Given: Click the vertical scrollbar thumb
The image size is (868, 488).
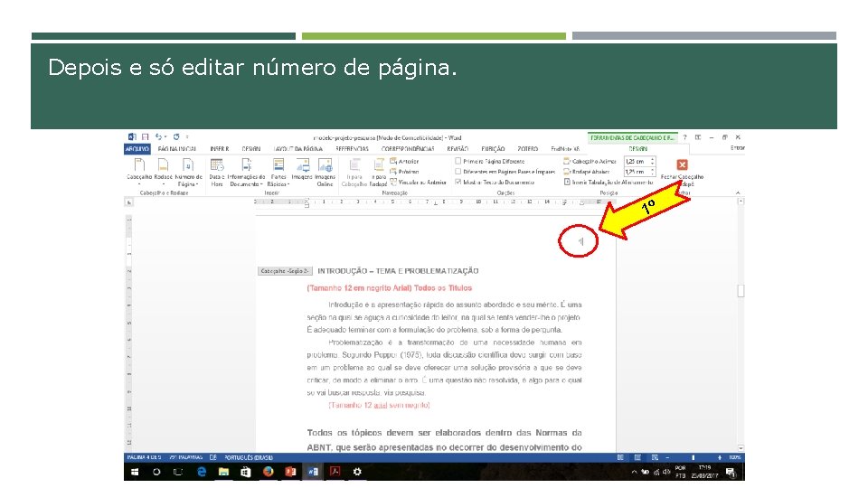Looking at the screenshot, I should (741, 290).
